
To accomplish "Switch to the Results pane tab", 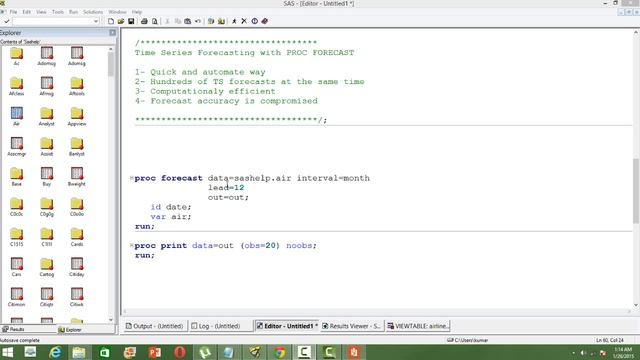I will pyautogui.click(x=13, y=329).
